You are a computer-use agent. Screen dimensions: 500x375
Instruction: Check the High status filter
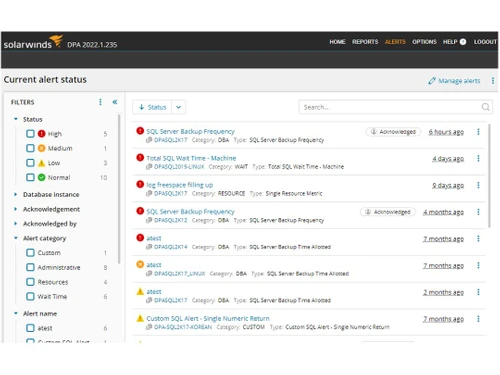30,134
